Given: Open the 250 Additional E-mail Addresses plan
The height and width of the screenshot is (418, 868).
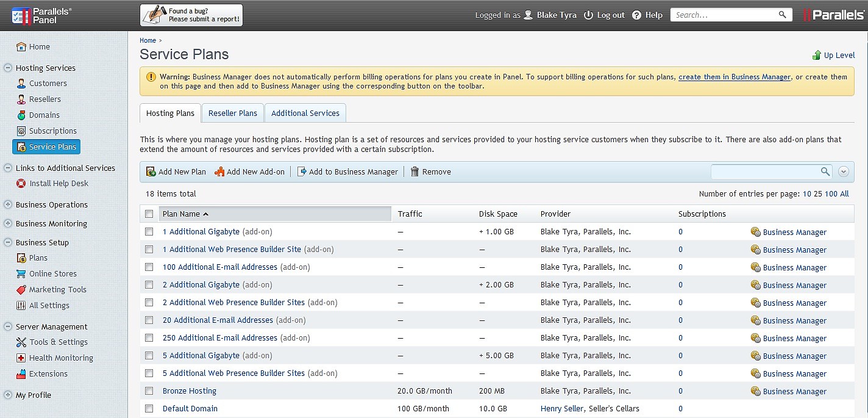Looking at the screenshot, I should [220, 337].
